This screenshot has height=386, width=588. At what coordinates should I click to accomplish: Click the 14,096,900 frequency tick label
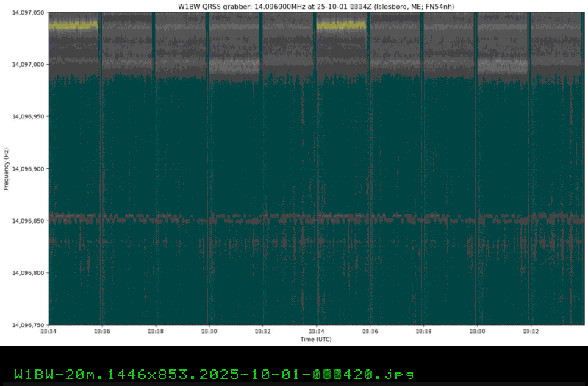tap(26, 169)
